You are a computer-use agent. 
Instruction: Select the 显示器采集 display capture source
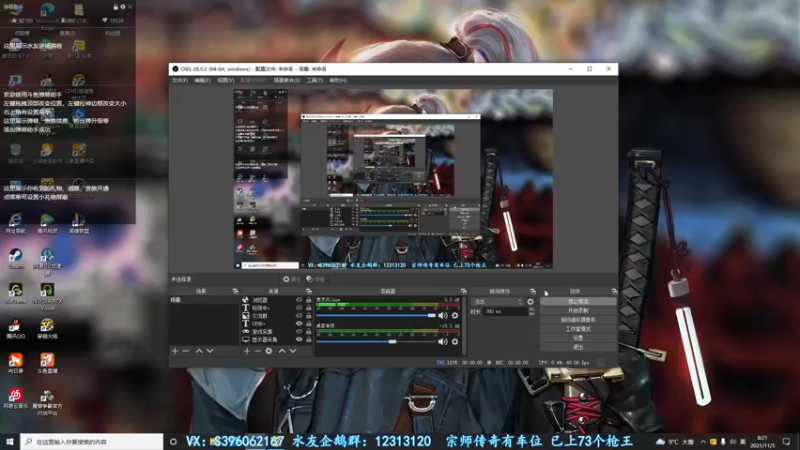pos(277,339)
